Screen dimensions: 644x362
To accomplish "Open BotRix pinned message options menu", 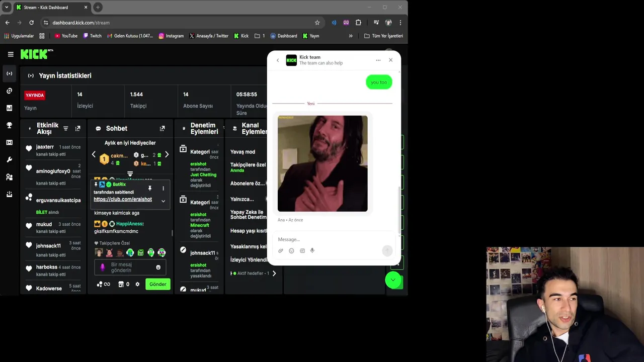I will click(163, 189).
